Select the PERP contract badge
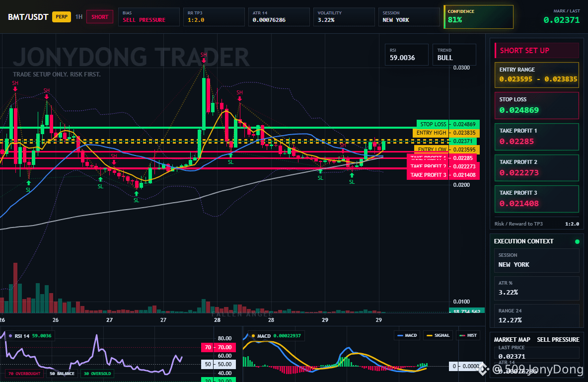 tap(62, 17)
